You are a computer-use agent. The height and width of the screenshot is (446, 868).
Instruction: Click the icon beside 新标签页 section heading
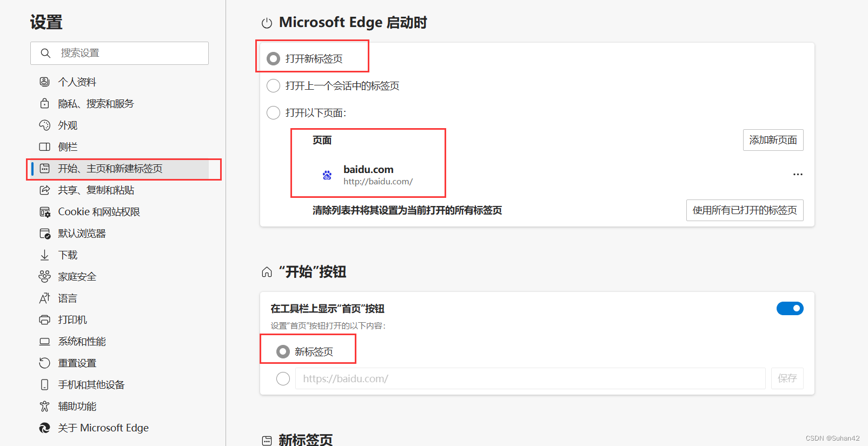[x=267, y=441]
